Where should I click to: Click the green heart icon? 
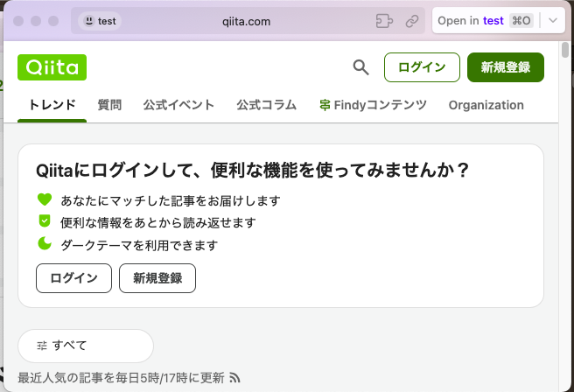(x=45, y=199)
